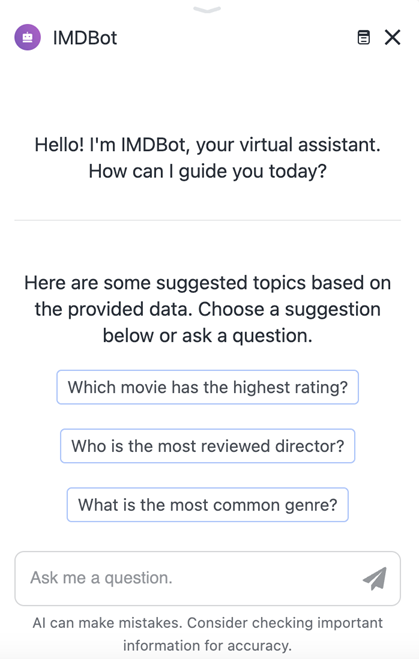Collapse the chat panel using top chevron
This screenshot has height=659, width=419.
207,10
